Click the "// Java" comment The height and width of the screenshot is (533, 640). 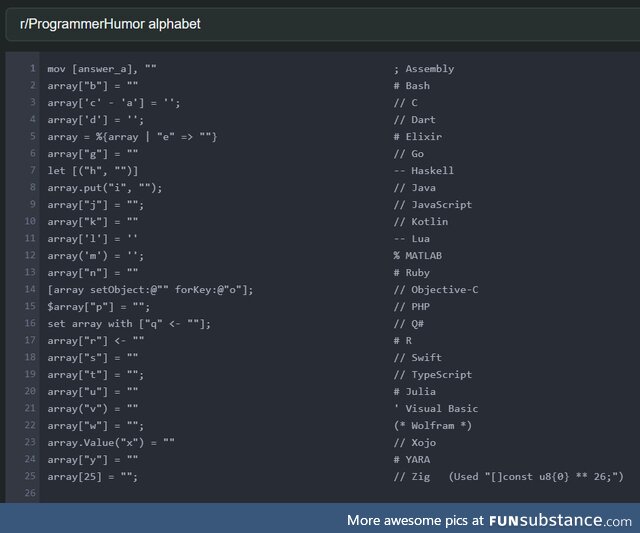(415, 188)
